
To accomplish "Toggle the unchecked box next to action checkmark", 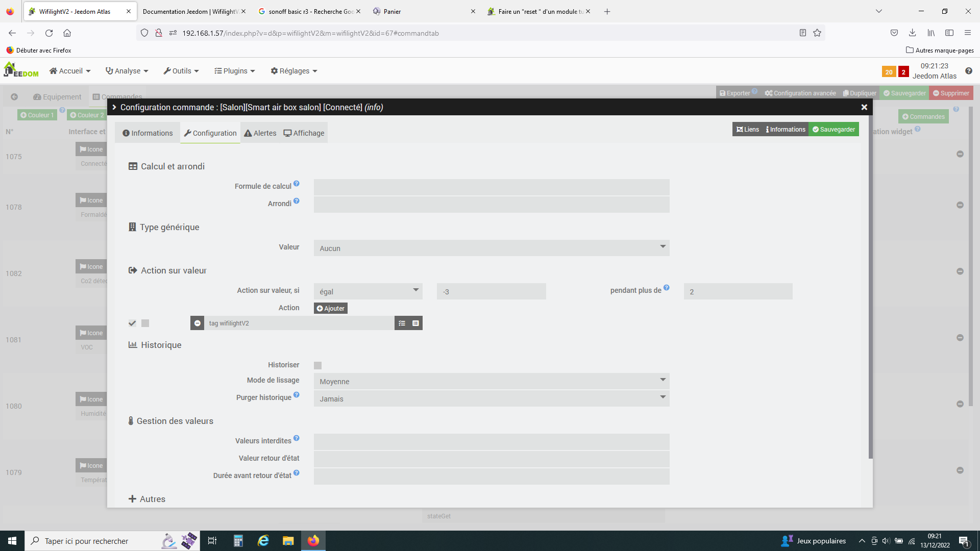I will pyautogui.click(x=145, y=323).
